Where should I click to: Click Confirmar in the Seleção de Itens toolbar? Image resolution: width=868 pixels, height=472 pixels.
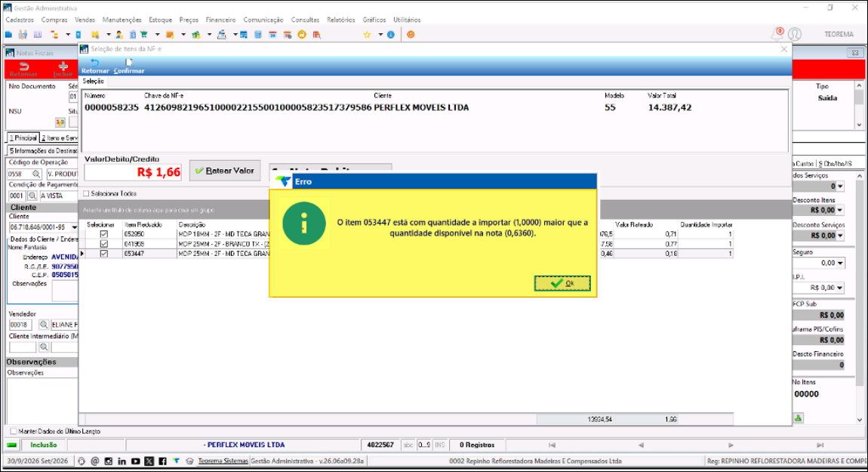[x=129, y=66]
